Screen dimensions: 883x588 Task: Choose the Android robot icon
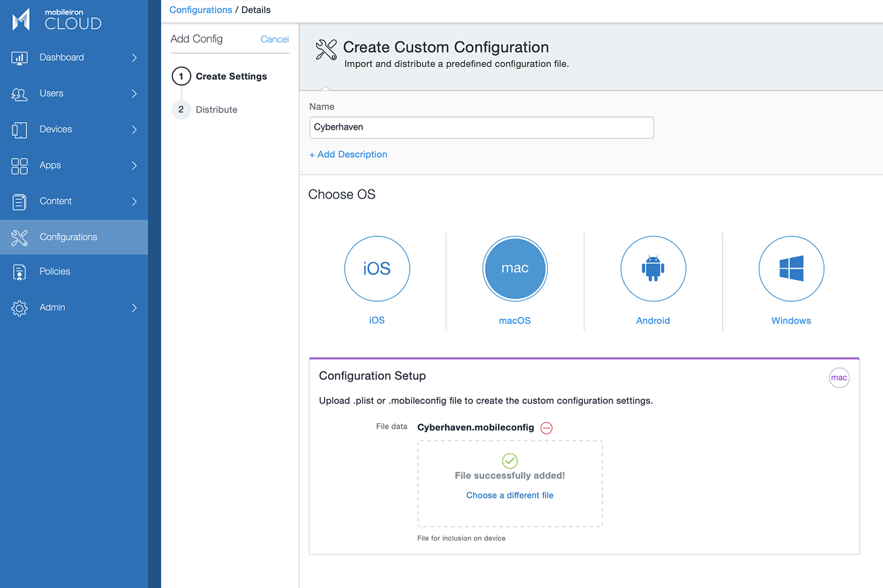point(653,269)
